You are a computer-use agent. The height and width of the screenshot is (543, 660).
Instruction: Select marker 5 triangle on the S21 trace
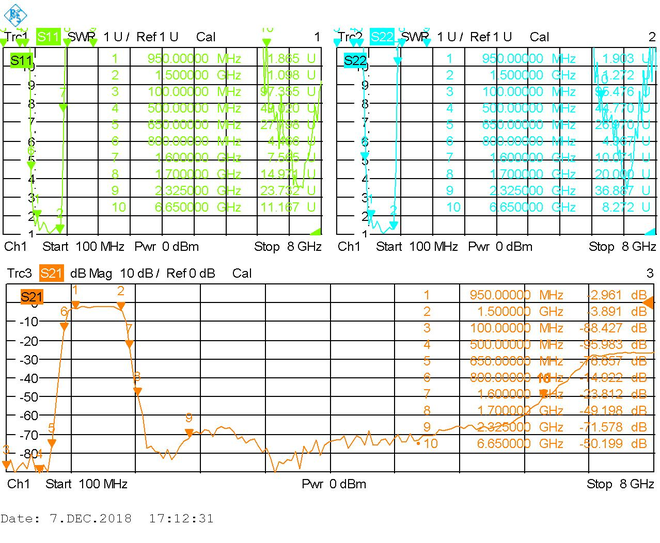click(x=52, y=443)
